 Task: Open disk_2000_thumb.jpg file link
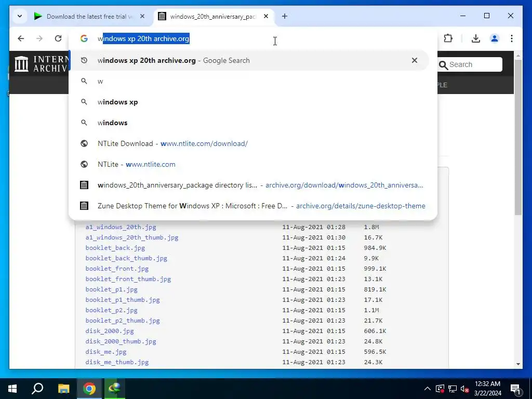tap(121, 341)
